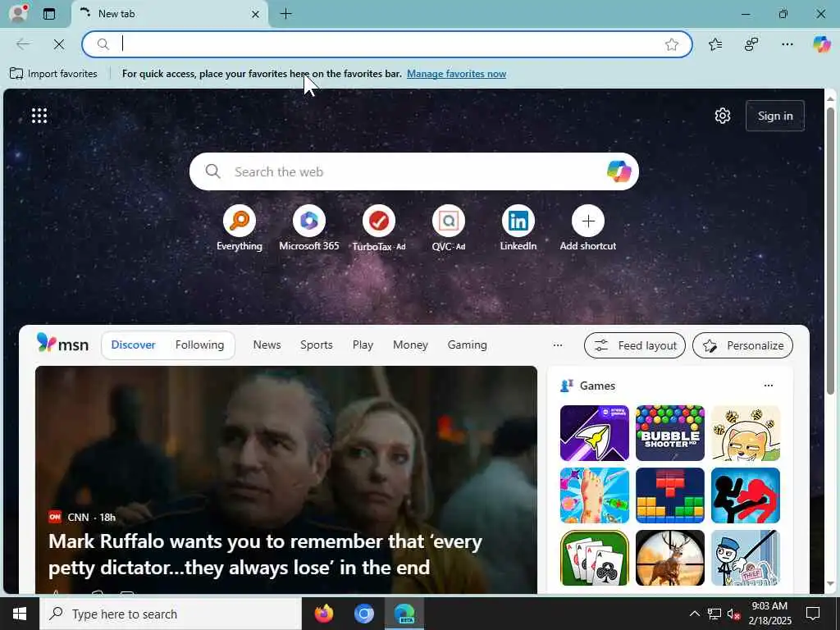
Task: Open the Play feed tab
Action: point(363,345)
